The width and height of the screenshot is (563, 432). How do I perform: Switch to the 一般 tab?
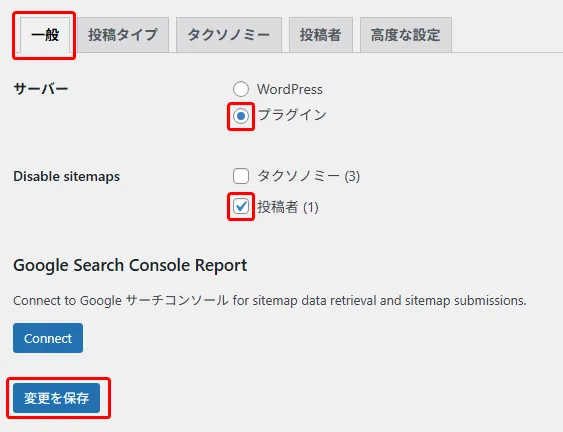[45, 35]
